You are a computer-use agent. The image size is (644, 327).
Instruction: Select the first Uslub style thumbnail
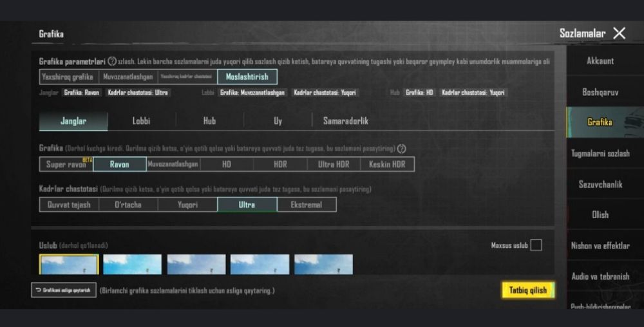[x=69, y=264]
